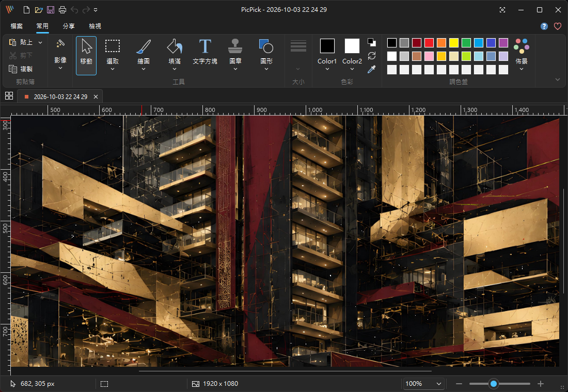The image size is (568, 392).
Task: Switch to the 檢視 (View) ribbon tab
Action: pyautogui.click(x=95, y=26)
